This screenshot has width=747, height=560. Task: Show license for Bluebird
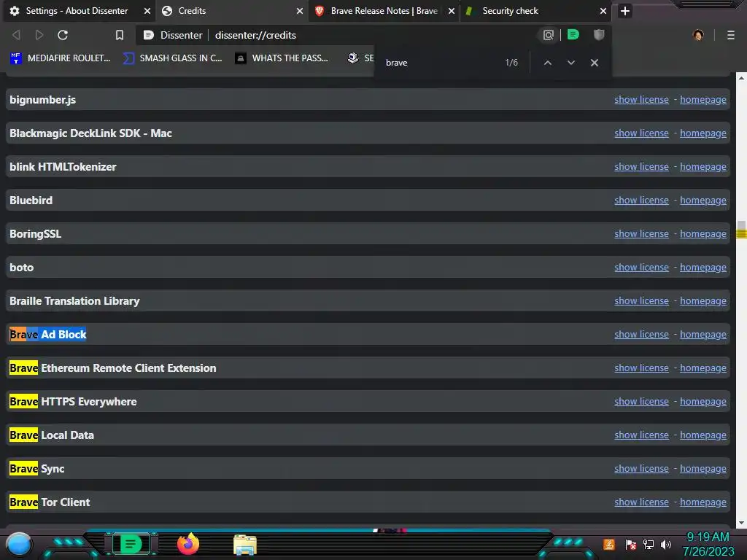(641, 201)
